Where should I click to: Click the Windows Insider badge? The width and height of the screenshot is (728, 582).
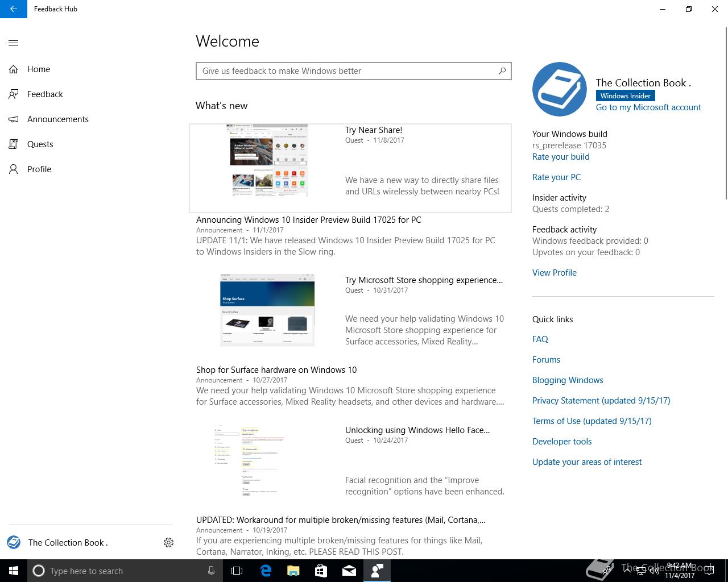coord(625,96)
